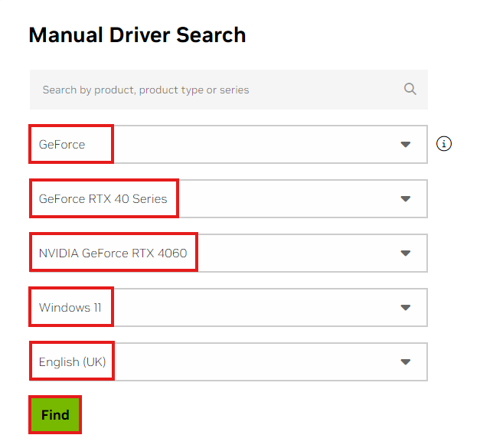Open the NVIDIA GeForce RTX 4060 dropdown
Viewport: 480px width, 448px height.
tap(228, 253)
